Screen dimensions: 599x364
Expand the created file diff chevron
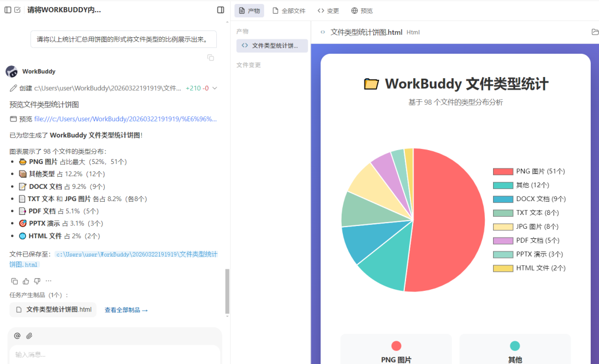(215, 88)
